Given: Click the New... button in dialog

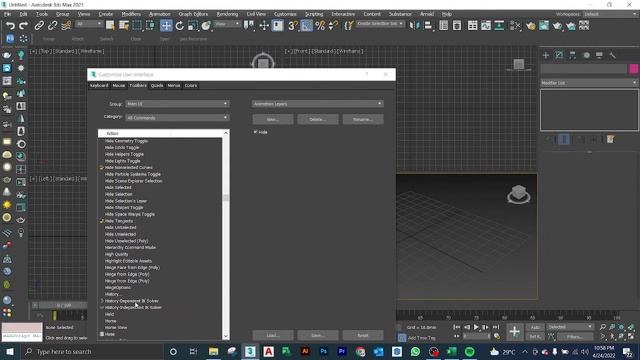Looking at the screenshot, I should 273,120.
